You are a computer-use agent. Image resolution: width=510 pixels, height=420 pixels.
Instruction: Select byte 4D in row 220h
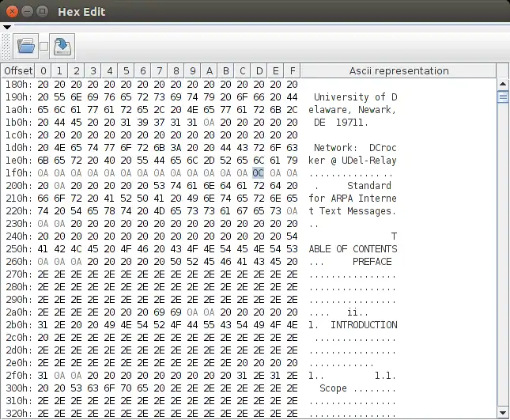pyautogui.click(x=160, y=211)
